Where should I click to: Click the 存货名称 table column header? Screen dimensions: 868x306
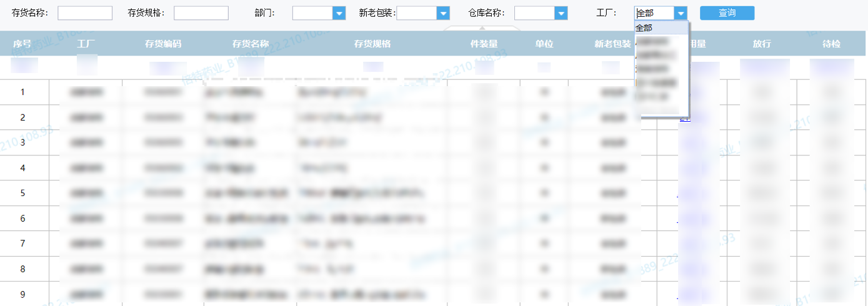coord(251,44)
